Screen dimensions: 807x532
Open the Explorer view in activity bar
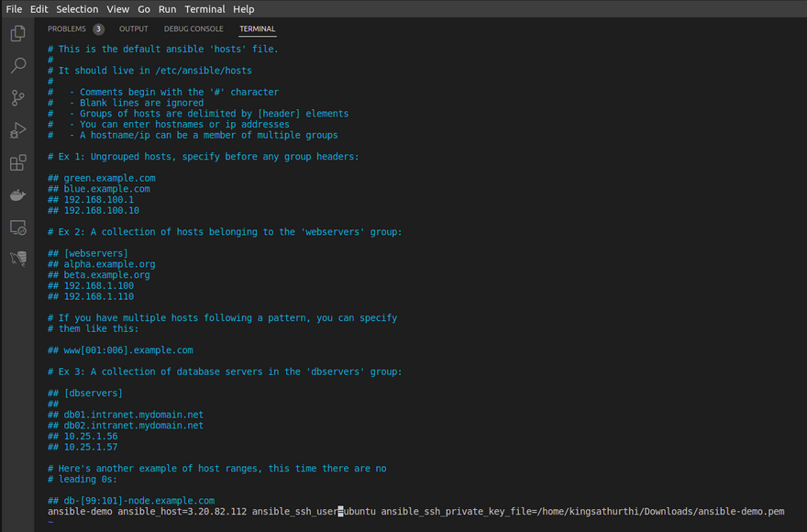(17, 34)
